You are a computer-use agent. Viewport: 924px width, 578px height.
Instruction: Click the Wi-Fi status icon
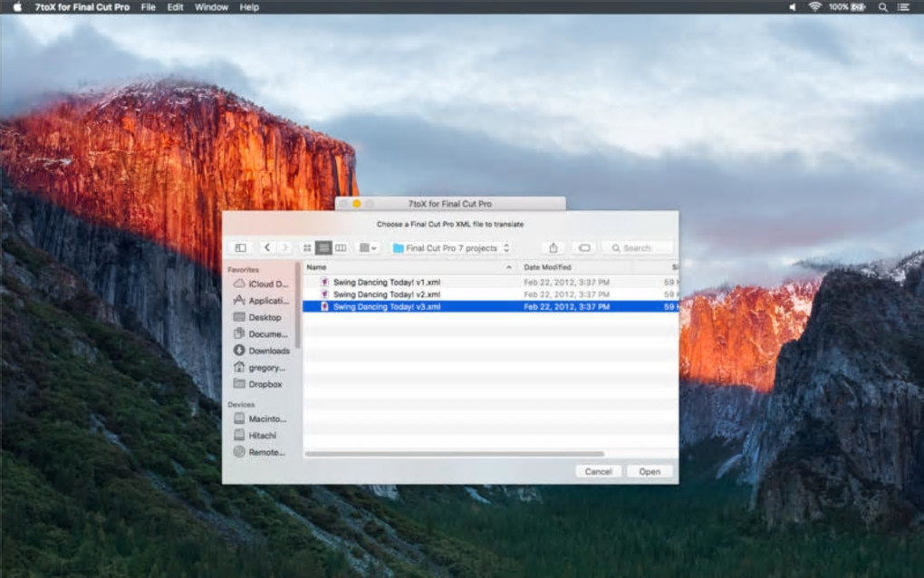pyautogui.click(x=814, y=7)
